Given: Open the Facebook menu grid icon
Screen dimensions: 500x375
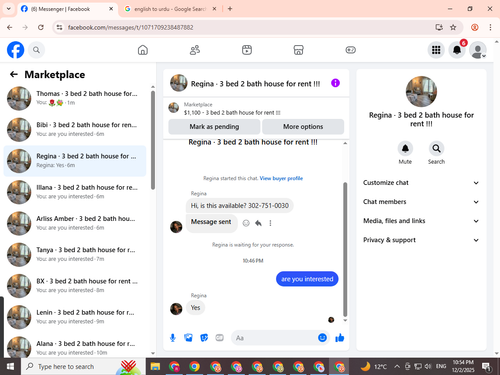Looking at the screenshot, I should click(x=436, y=50).
